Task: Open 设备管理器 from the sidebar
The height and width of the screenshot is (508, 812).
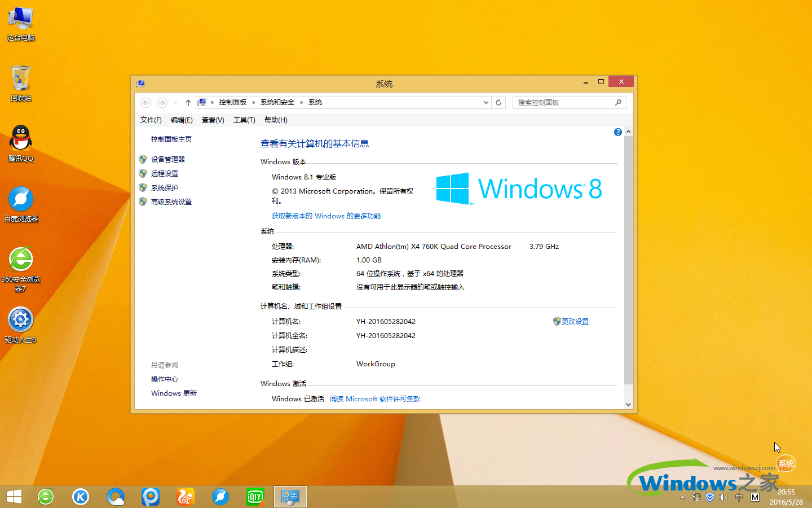Action: coord(167,159)
